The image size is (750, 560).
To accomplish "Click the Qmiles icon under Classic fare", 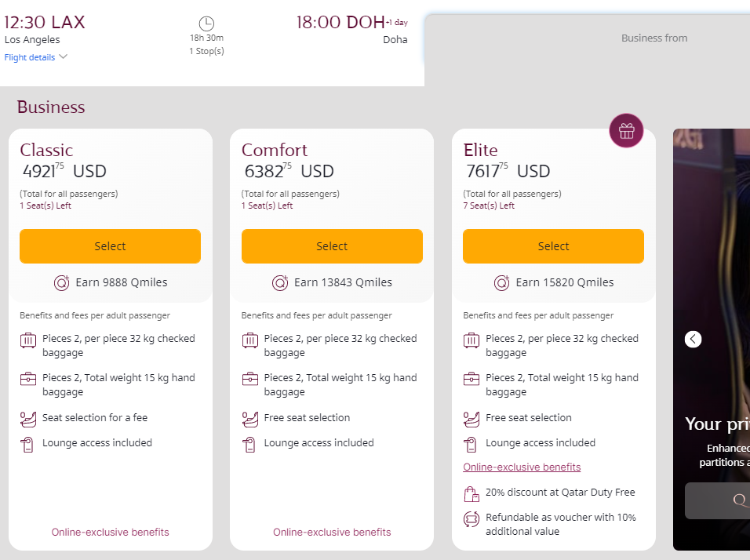I will 62,283.
